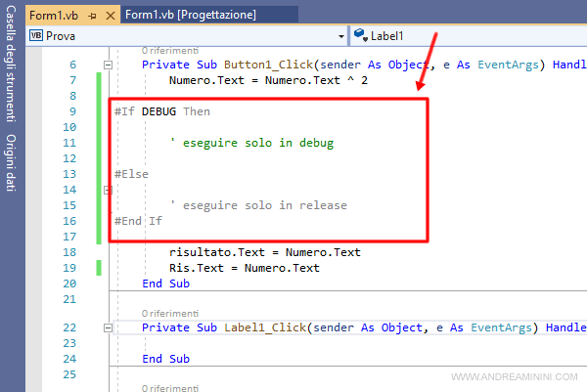587x392 pixels.
Task: Click the VB project icon beside Prova
Action: pyautogui.click(x=37, y=35)
